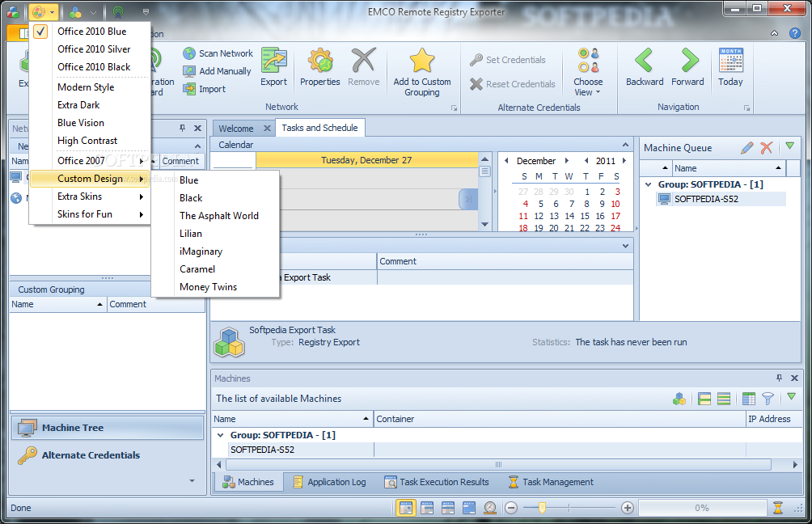Screen dimensions: 812x524
Task: Click zoom in plus button
Action: [627, 508]
